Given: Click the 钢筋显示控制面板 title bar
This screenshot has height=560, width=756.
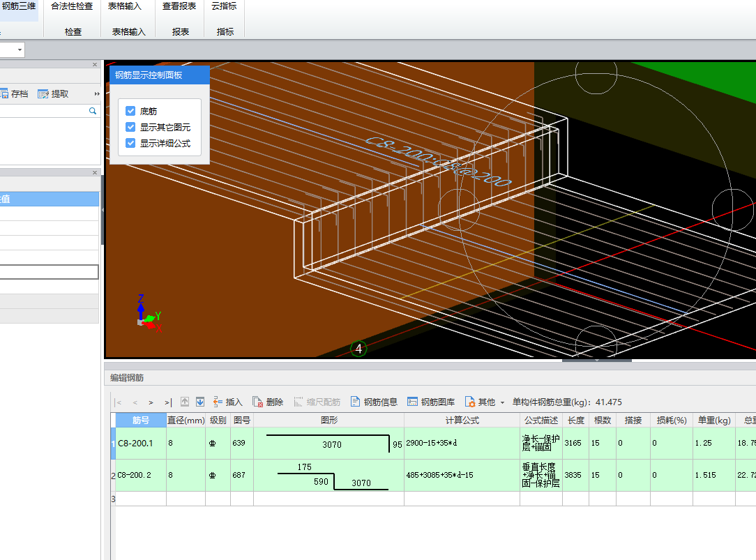Looking at the screenshot, I should coord(160,75).
